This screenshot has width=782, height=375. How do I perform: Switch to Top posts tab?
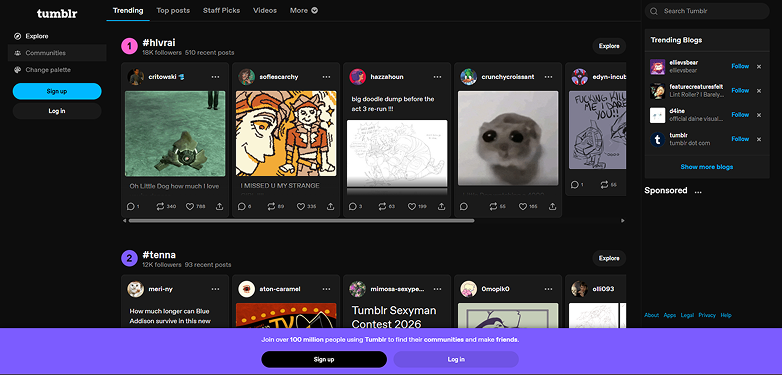click(173, 10)
